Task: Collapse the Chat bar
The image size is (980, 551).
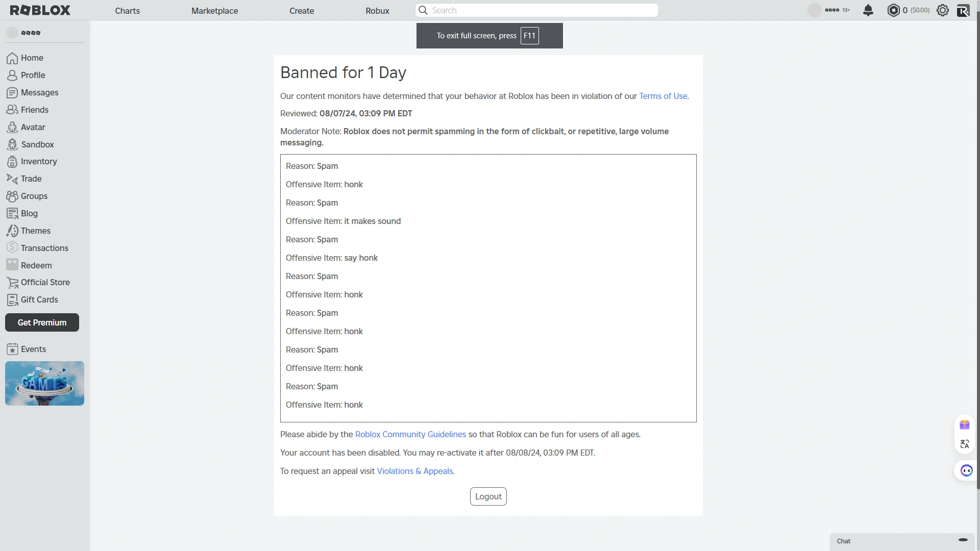Action: click(x=963, y=540)
